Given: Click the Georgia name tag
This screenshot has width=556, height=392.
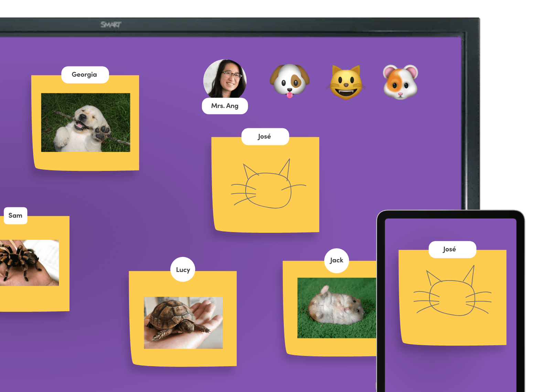Looking at the screenshot, I should pos(85,75).
